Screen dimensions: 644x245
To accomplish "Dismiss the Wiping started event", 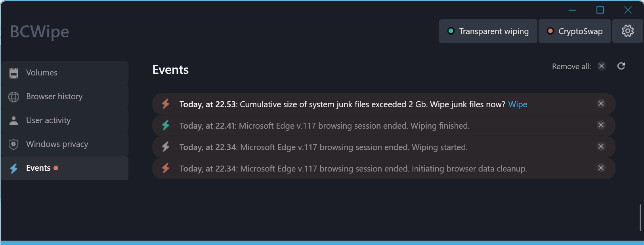I will tap(601, 147).
